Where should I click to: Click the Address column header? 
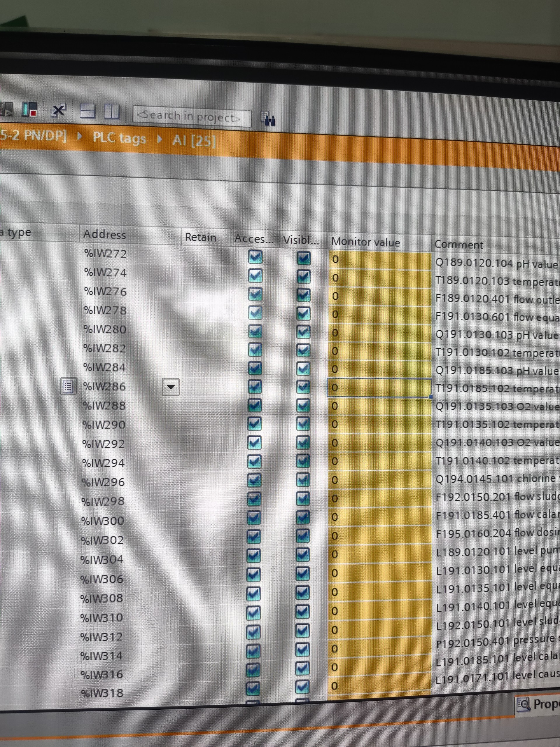[x=105, y=234]
